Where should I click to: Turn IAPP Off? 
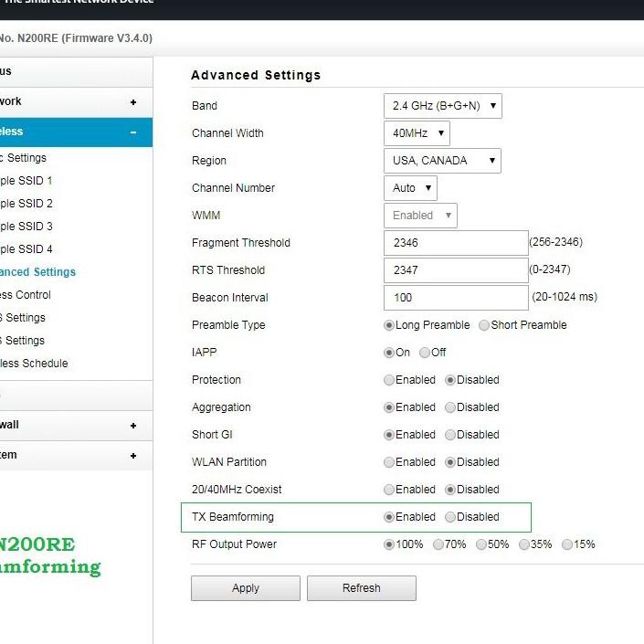[425, 353]
